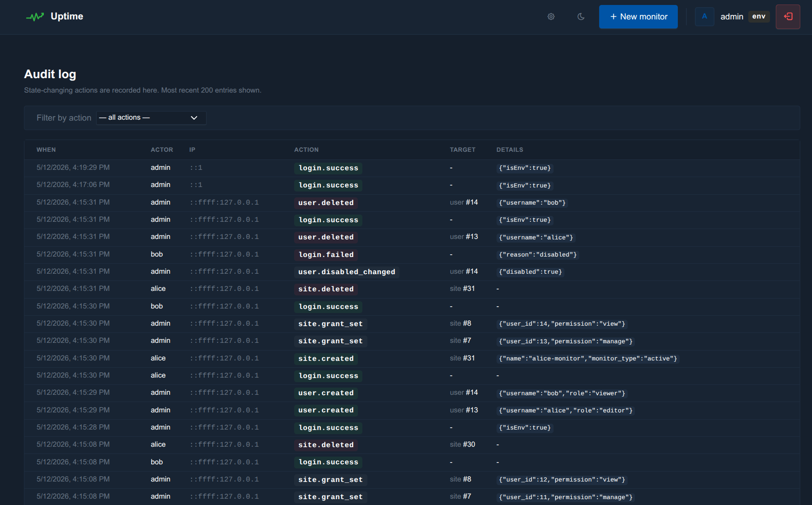Click target user #13 in user.created row
The height and width of the screenshot is (505, 812).
click(464, 410)
